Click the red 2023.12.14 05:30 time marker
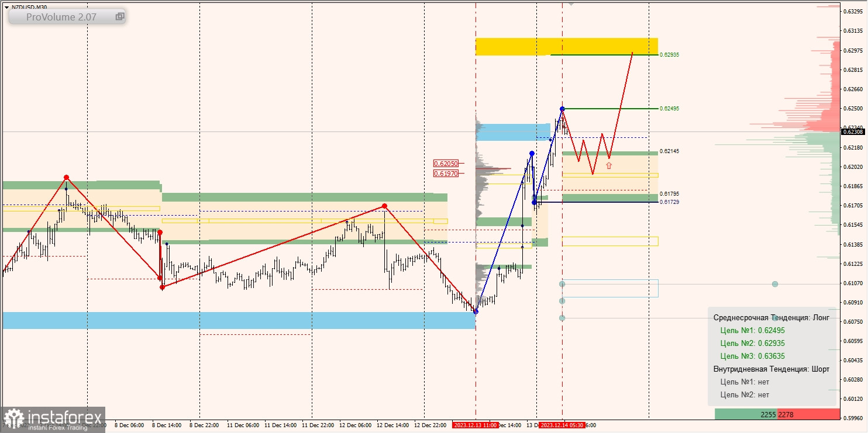868x433 pixels. pyautogui.click(x=562, y=425)
